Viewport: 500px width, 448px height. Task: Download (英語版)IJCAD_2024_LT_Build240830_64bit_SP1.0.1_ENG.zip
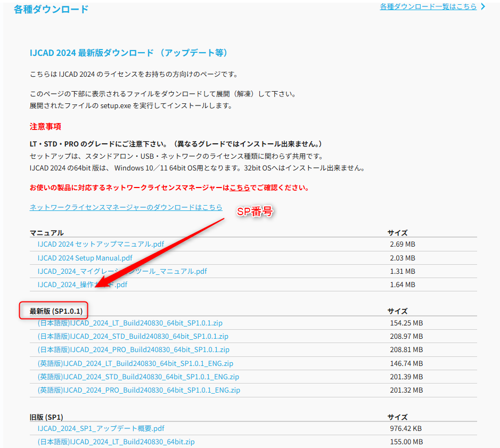pyautogui.click(x=135, y=363)
